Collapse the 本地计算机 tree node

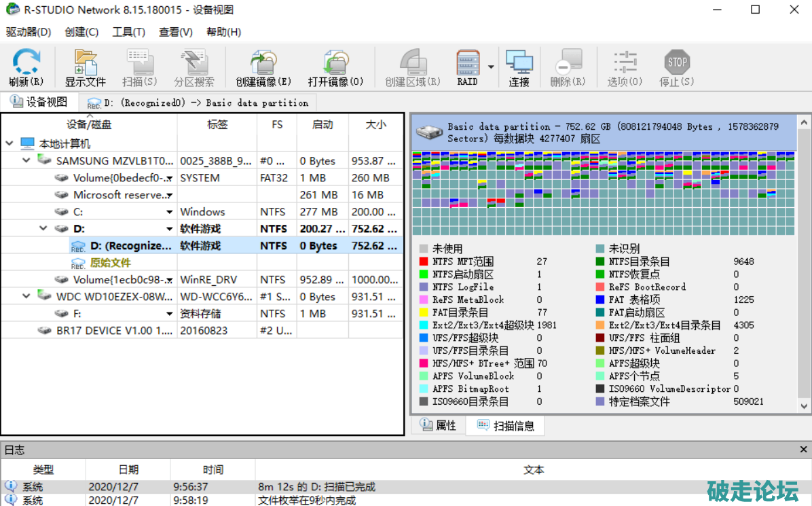coord(10,144)
